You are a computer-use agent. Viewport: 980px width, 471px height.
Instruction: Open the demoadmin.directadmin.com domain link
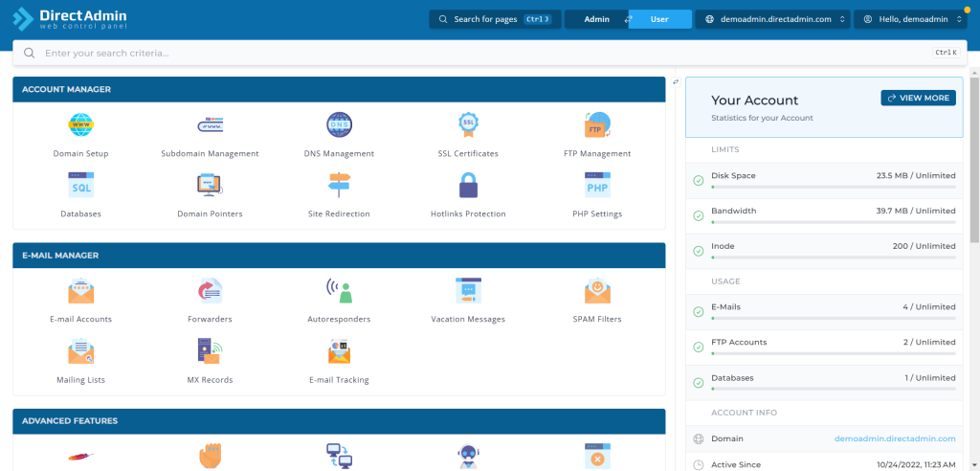pos(895,438)
